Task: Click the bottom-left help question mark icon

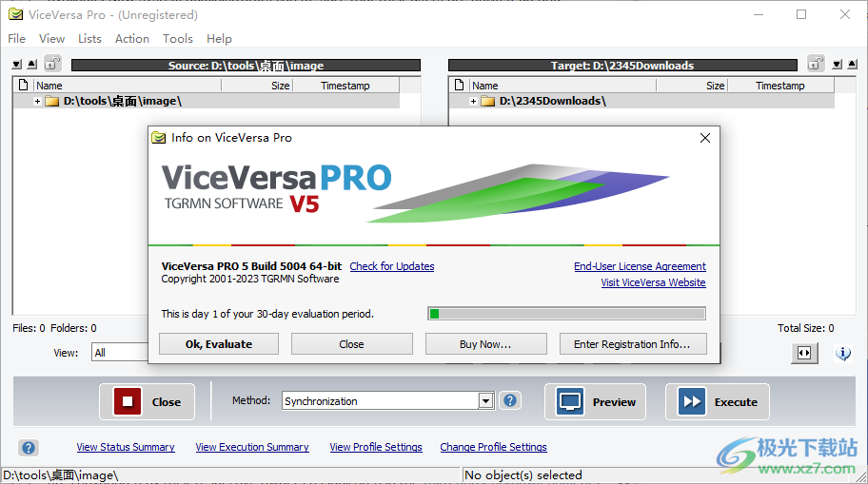Action: (29, 448)
